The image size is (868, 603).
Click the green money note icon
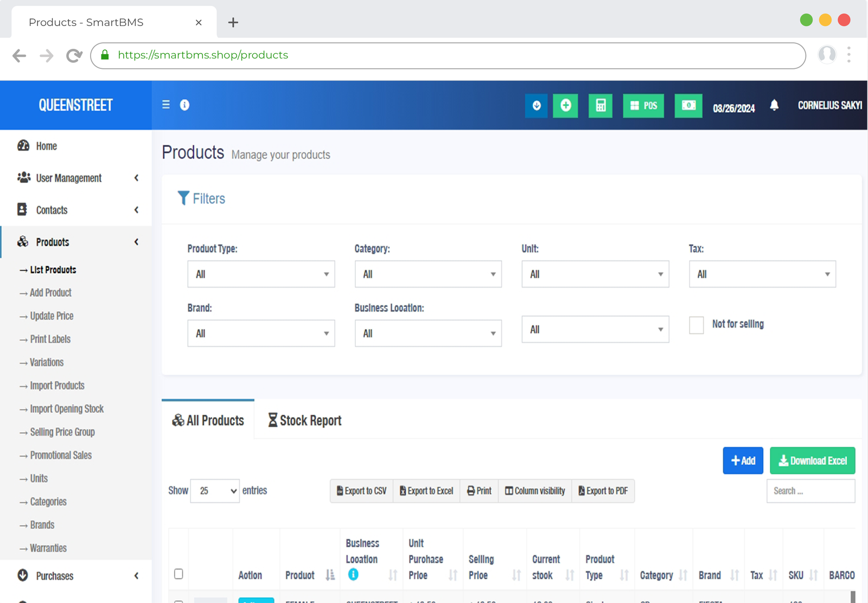click(x=688, y=105)
